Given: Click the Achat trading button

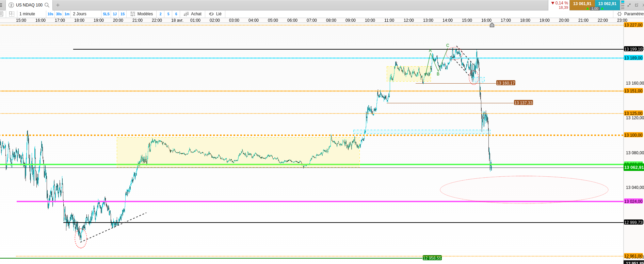Looking at the screenshot, I should point(193,14).
